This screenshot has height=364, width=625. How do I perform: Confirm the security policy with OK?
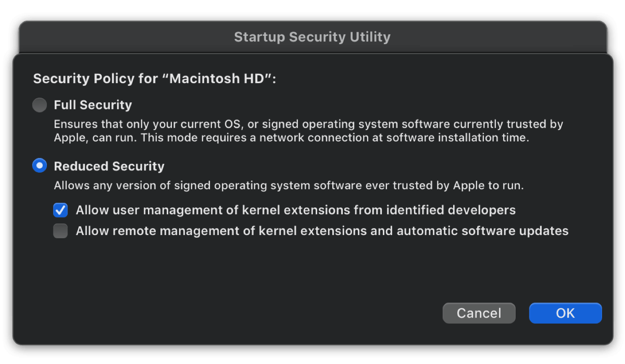click(x=565, y=313)
